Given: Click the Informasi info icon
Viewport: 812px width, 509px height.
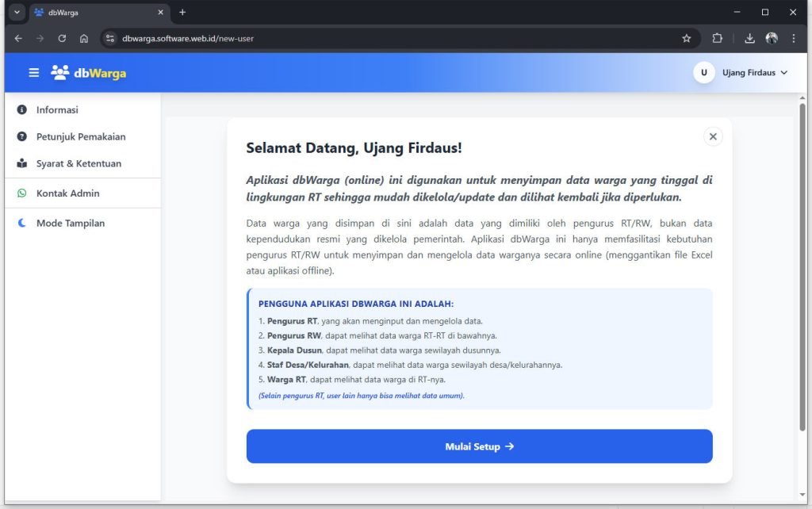Looking at the screenshot, I should 22,110.
